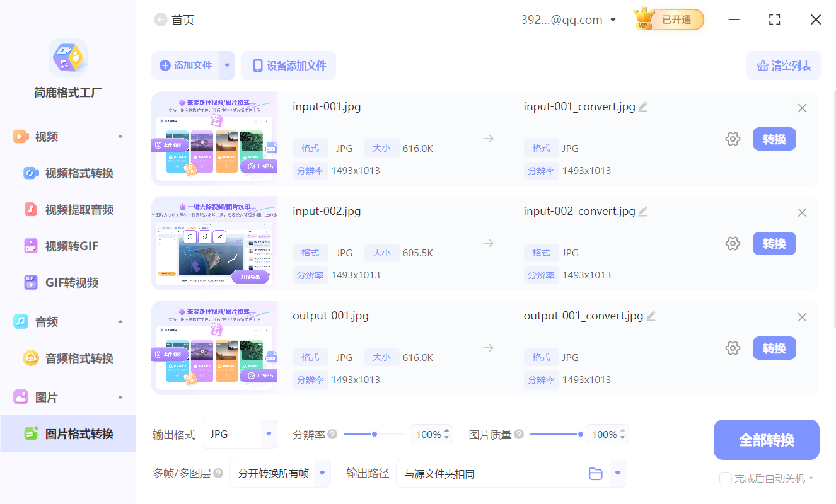Open the 输出格式 JPG dropdown
Viewport: 836px width, 504px height.
click(x=240, y=434)
